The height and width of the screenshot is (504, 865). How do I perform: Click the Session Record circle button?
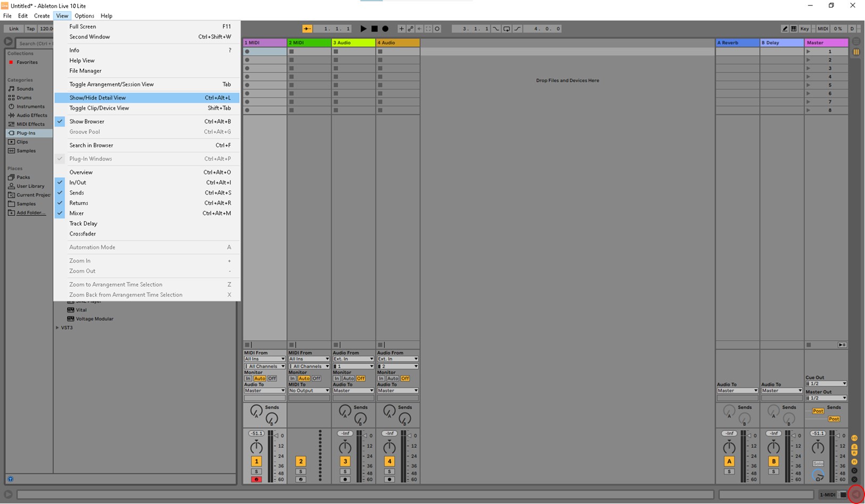tap(437, 29)
